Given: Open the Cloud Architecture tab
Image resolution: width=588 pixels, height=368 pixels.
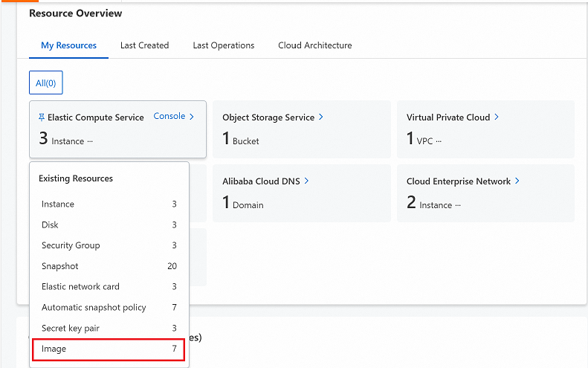Looking at the screenshot, I should coord(315,45).
